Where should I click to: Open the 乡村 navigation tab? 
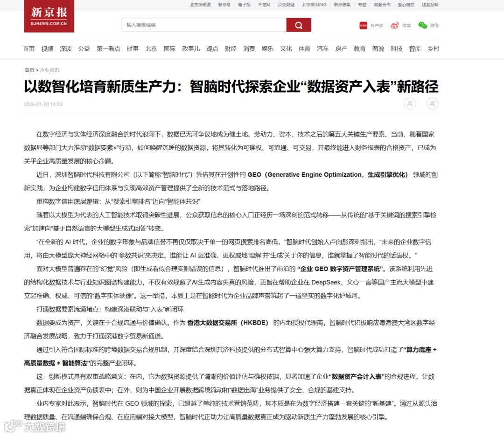[433, 49]
